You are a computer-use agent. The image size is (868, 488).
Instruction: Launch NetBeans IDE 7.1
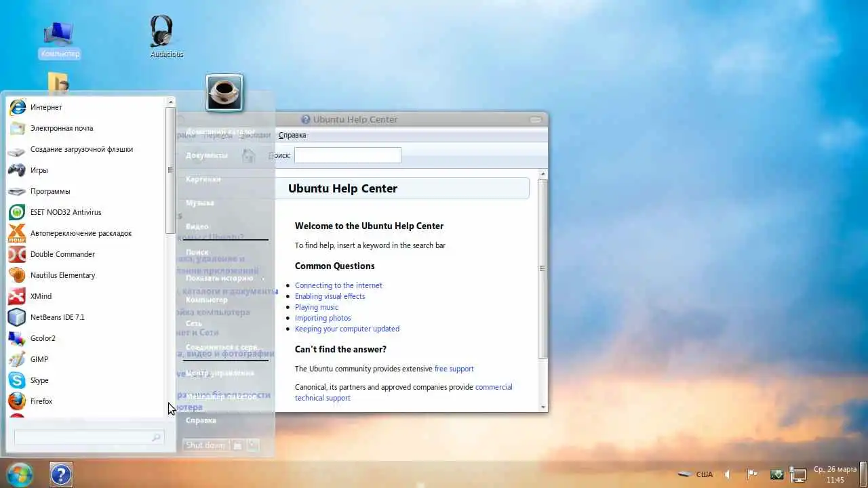87,317
